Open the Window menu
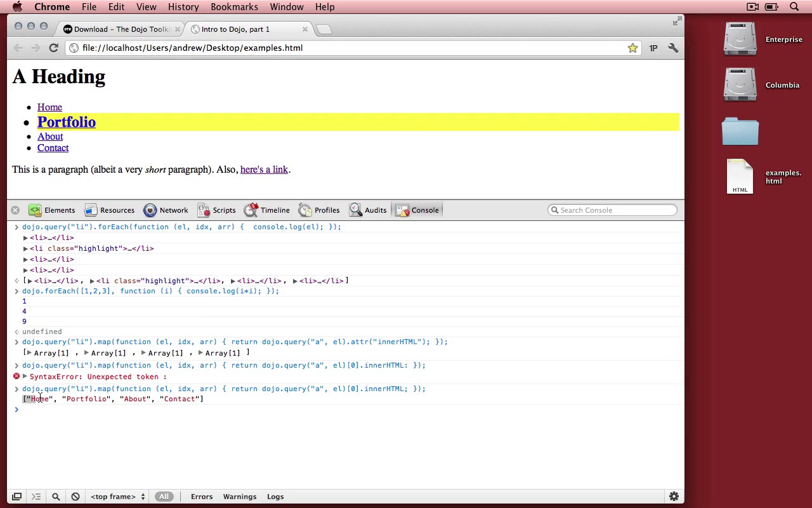This screenshot has height=508, width=812. [x=287, y=7]
